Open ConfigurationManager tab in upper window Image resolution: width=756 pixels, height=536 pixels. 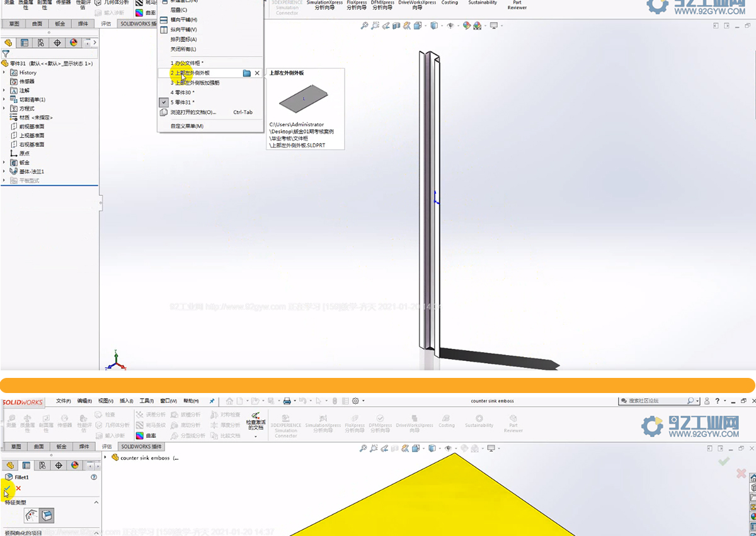[42, 43]
